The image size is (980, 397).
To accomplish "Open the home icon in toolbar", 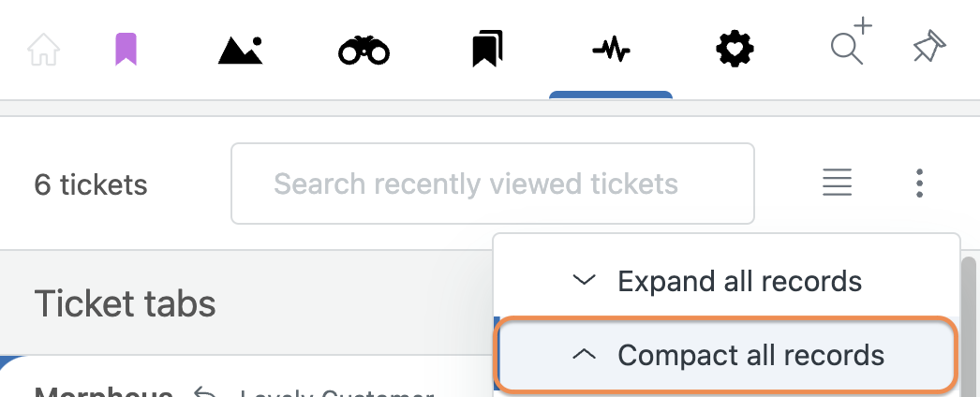I will (44, 50).
